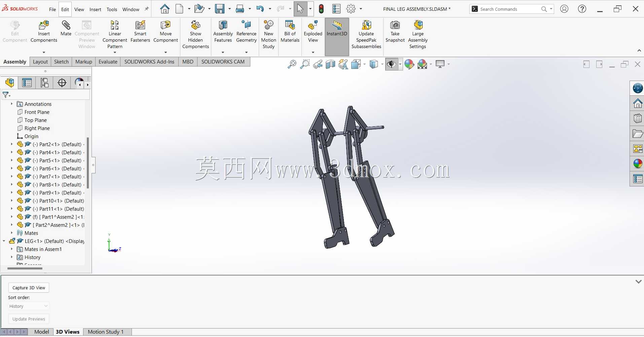Click the Update Previews button
644x337 pixels.
[29, 319]
